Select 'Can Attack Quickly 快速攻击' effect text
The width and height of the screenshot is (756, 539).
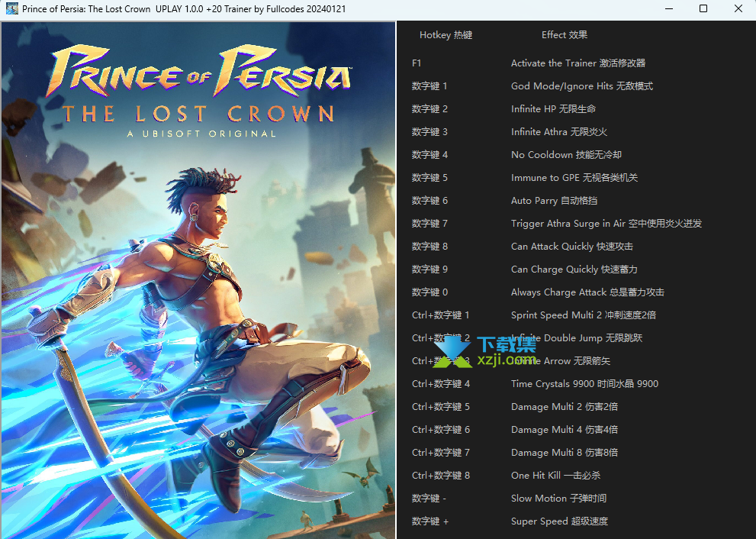(x=572, y=247)
